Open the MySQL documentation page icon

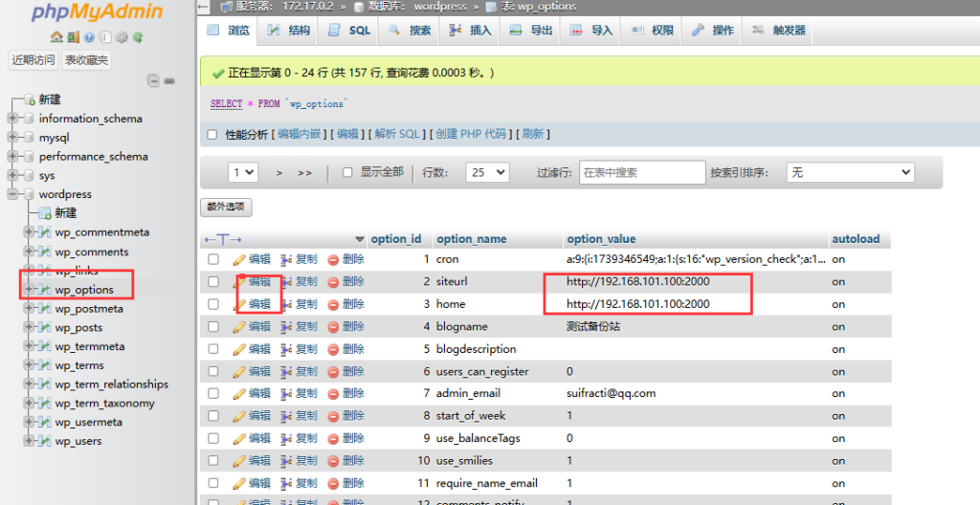click(x=105, y=37)
